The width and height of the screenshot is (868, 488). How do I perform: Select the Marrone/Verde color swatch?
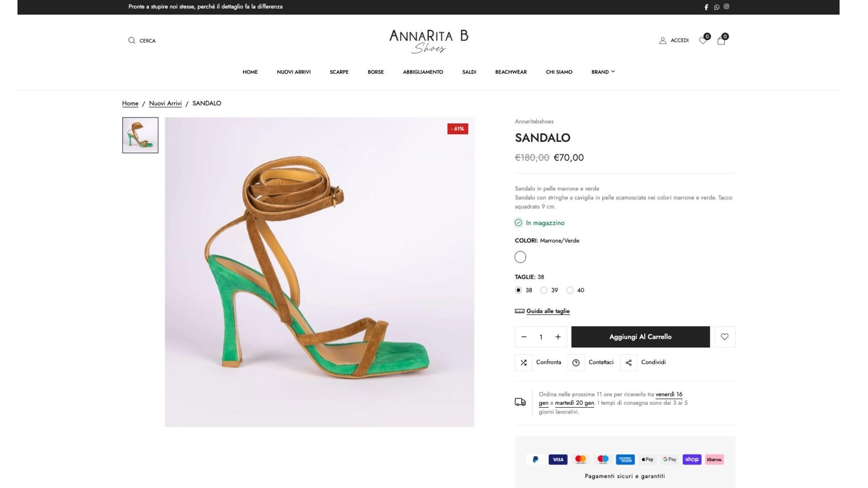click(x=520, y=258)
